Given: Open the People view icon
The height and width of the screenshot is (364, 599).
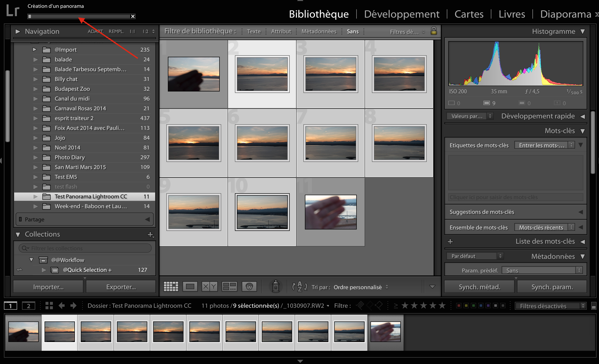Looking at the screenshot, I should click(x=249, y=287).
